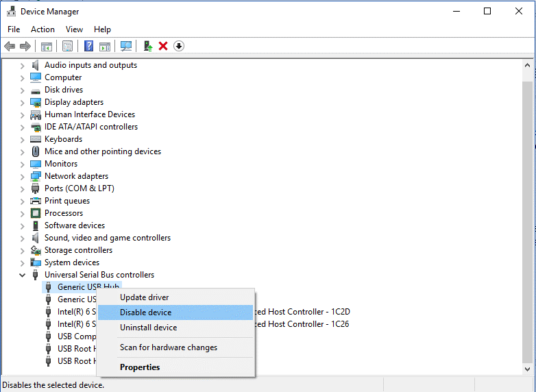
Task: Select Host Controller - 1C2D device
Action: coord(302,312)
